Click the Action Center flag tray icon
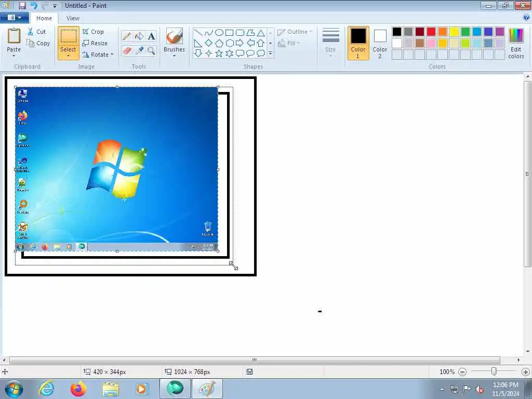 tap(467, 389)
